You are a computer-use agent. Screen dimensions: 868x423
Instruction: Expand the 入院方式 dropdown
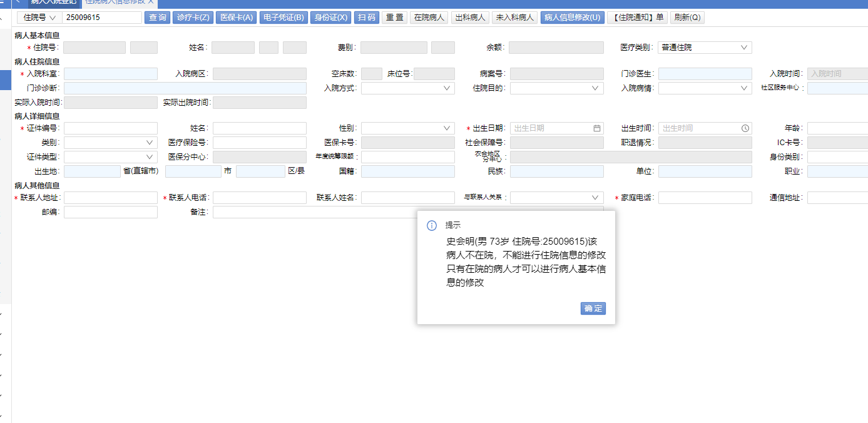[x=407, y=88]
